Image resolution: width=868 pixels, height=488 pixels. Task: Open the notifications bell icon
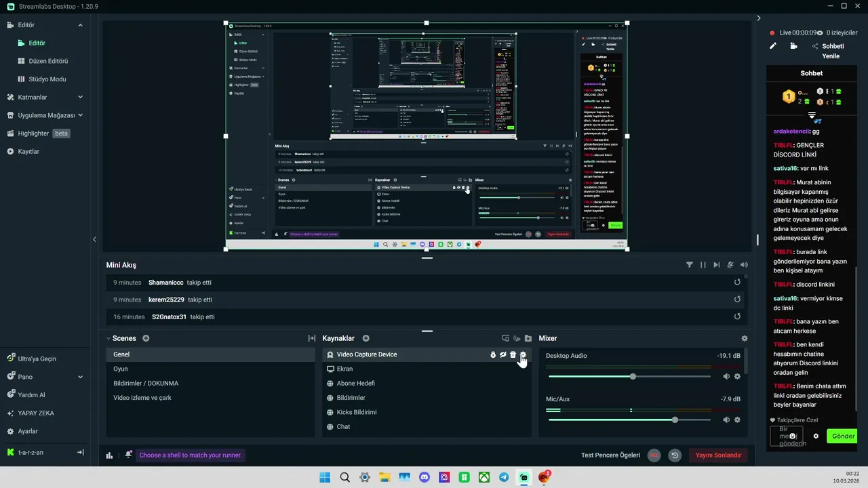click(x=128, y=455)
